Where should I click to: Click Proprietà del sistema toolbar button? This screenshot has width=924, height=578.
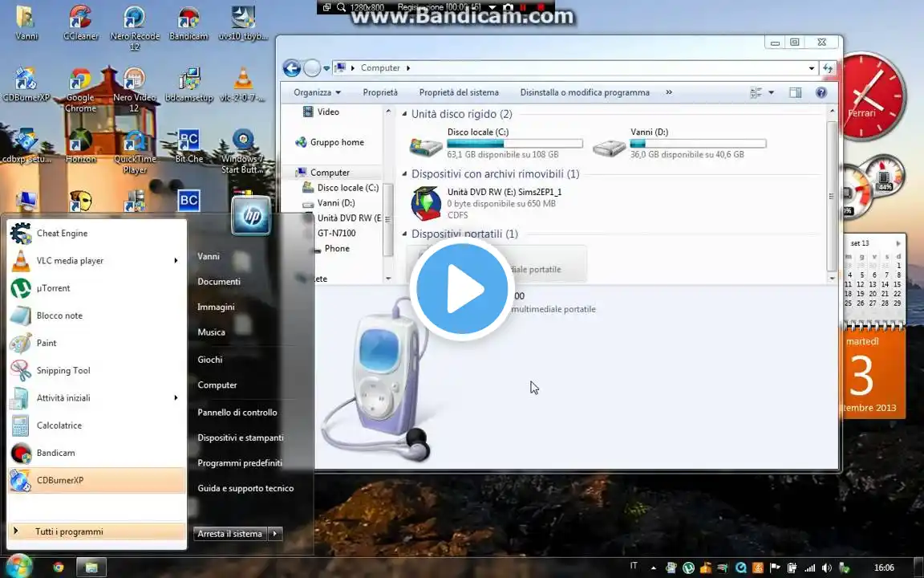pos(459,92)
